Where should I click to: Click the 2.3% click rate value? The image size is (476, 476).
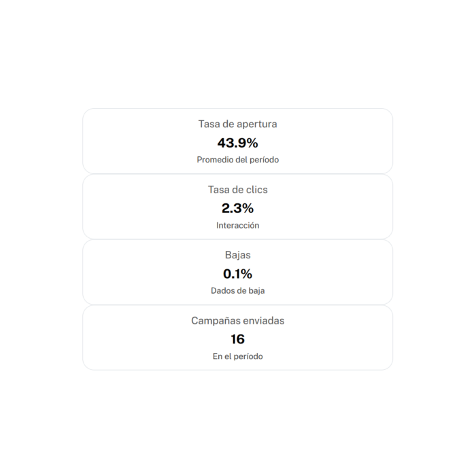pyautogui.click(x=237, y=209)
